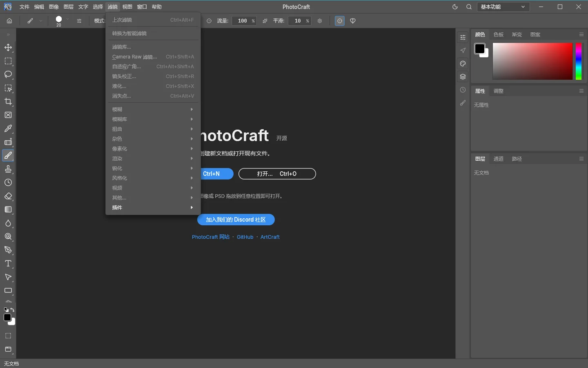
Task: Select the Eyedropper tool
Action: coord(8,128)
